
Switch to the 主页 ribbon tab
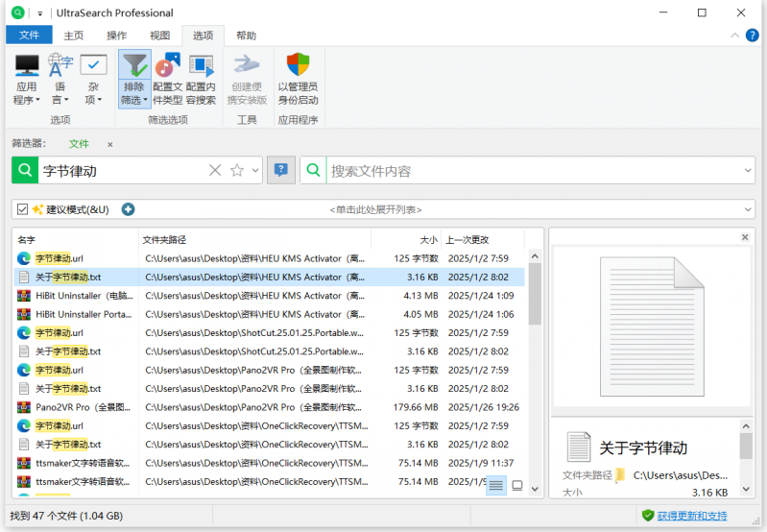click(x=73, y=36)
